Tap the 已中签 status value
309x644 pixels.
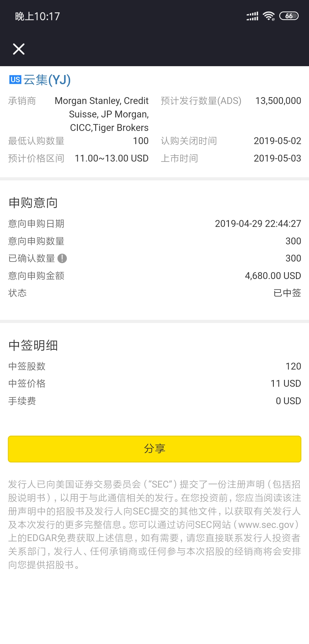click(287, 293)
